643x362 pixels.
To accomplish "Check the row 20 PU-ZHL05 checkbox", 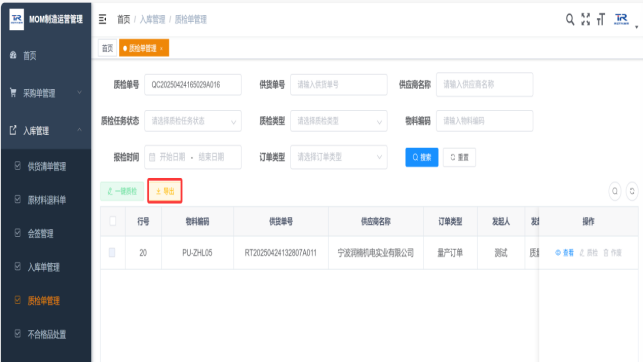I will coord(112,253).
